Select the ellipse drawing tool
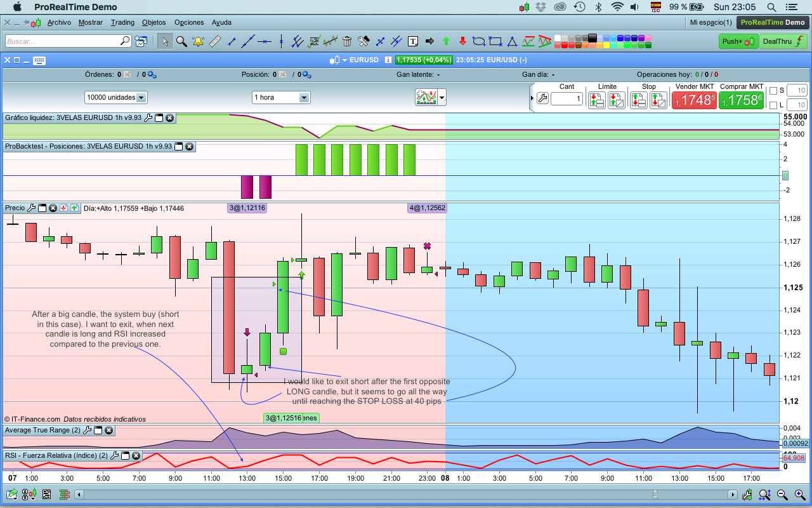This screenshot has width=812, height=508. [x=479, y=41]
